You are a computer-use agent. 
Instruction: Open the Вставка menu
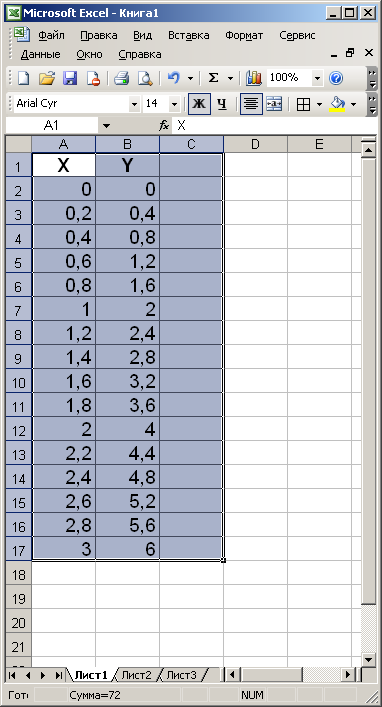[189, 35]
